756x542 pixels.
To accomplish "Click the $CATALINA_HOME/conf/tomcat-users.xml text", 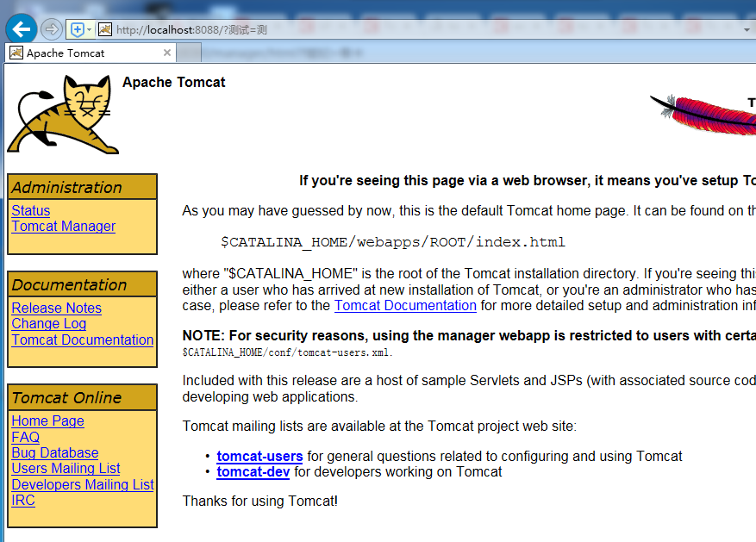I will (287, 352).
